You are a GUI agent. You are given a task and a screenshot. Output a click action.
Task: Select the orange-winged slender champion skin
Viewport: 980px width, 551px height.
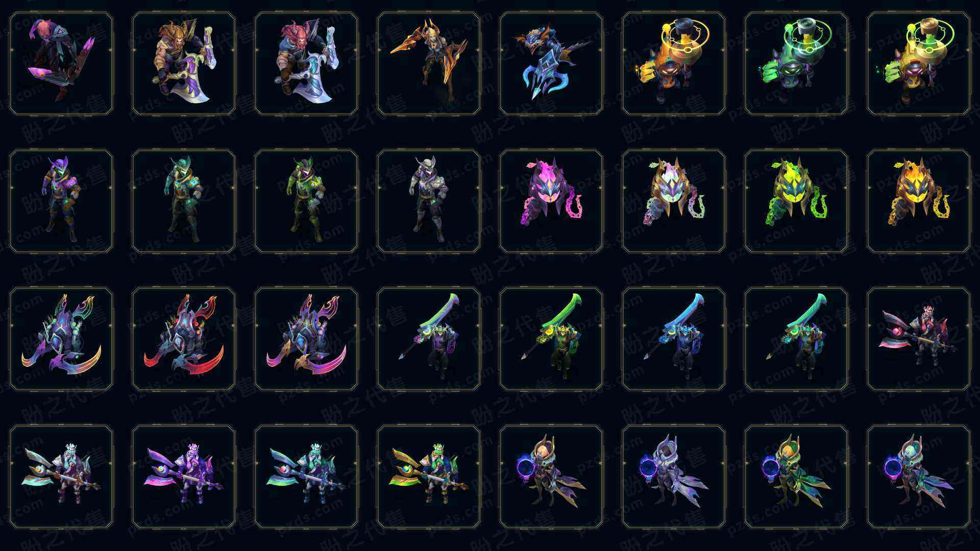click(x=429, y=64)
